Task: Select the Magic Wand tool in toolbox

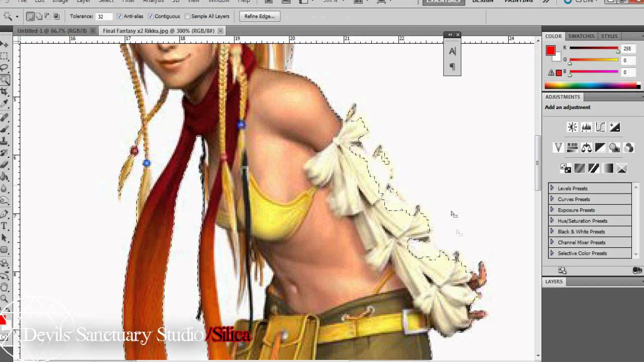Action: coord(4,79)
